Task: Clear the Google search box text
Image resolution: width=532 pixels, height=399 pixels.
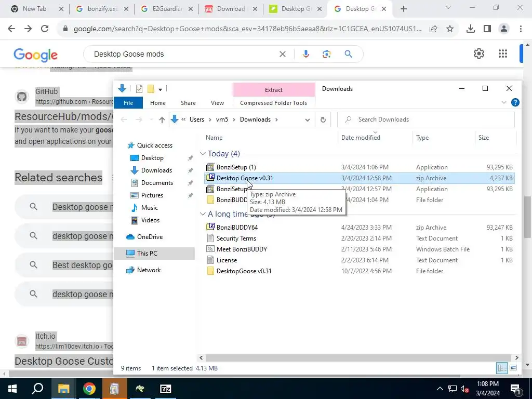Action: click(x=282, y=54)
